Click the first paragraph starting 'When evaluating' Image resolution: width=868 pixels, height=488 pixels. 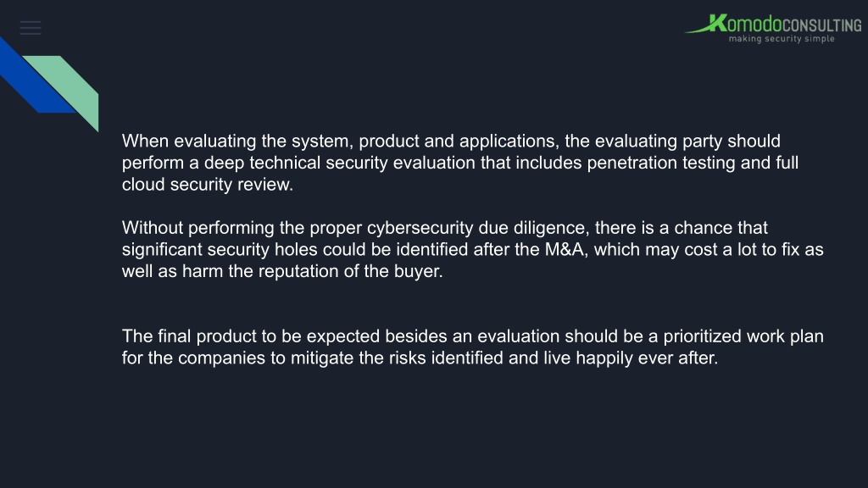click(x=460, y=163)
